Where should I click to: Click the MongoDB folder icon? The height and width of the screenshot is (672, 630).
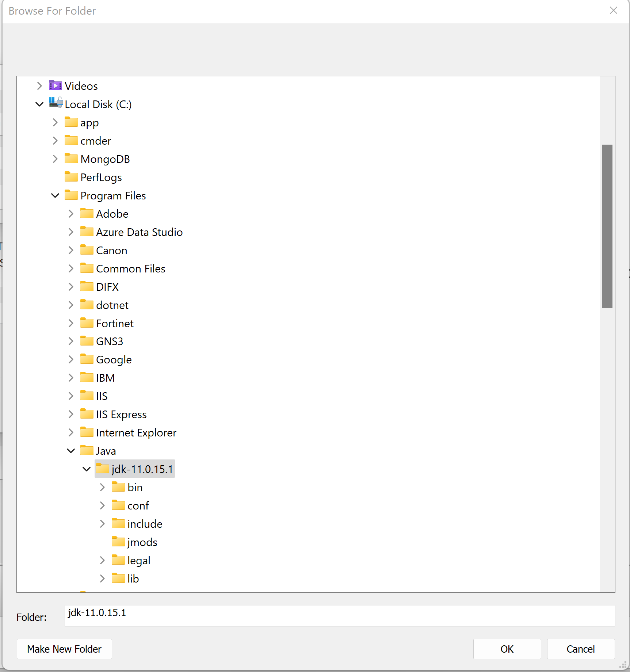[71, 159]
